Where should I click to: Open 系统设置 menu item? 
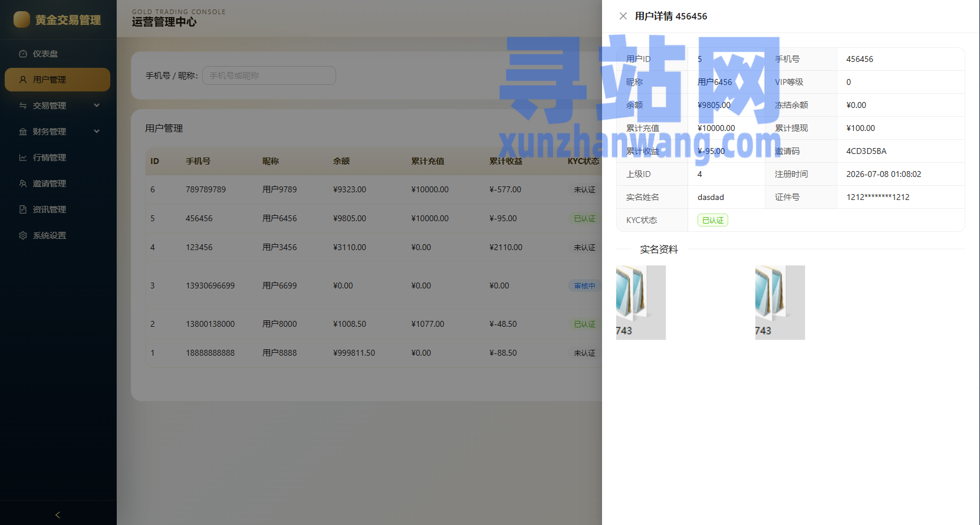[x=57, y=235]
